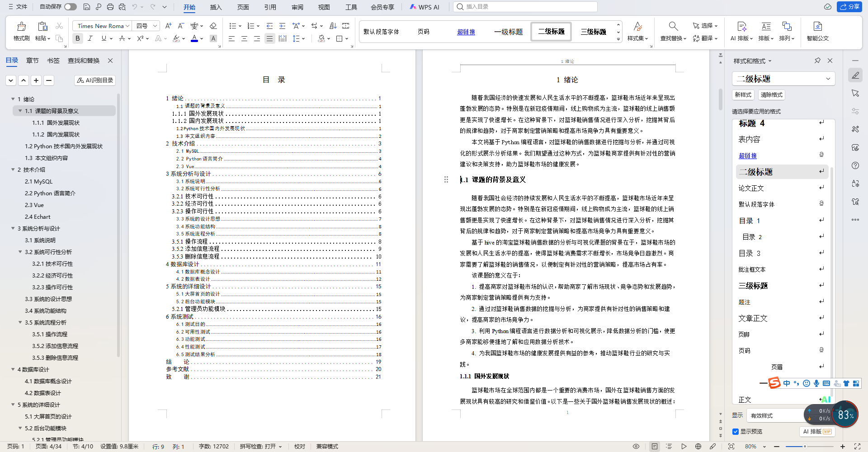Screen dimensions: 868x452
Task: Click the print icon in quick access toolbar
Action: pos(110,7)
